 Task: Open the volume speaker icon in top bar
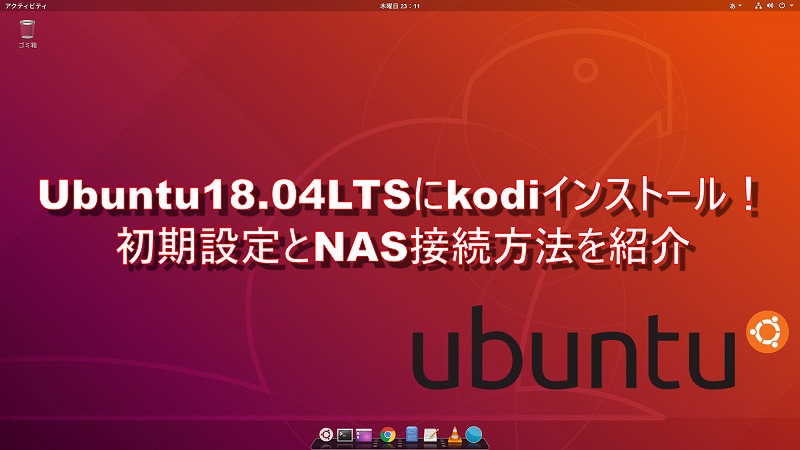[x=770, y=6]
